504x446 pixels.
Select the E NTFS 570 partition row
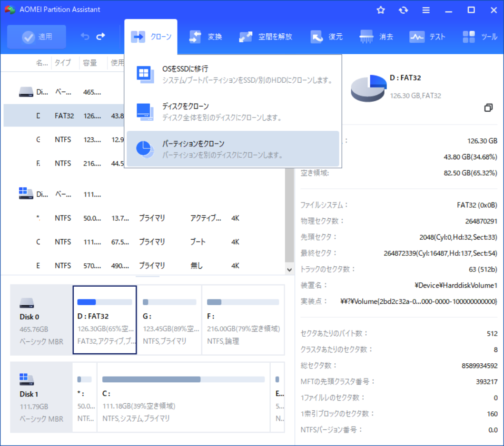pos(144,265)
